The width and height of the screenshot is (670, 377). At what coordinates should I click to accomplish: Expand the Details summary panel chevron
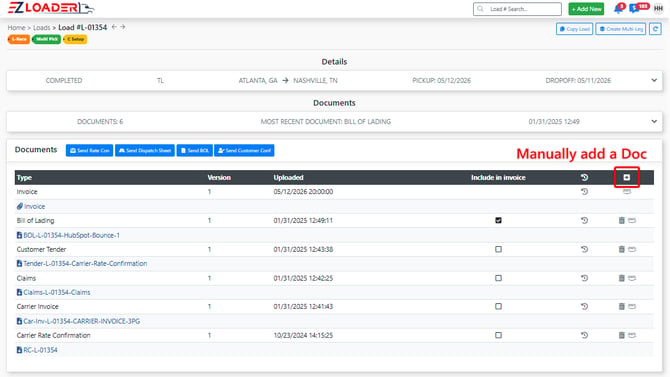click(654, 80)
